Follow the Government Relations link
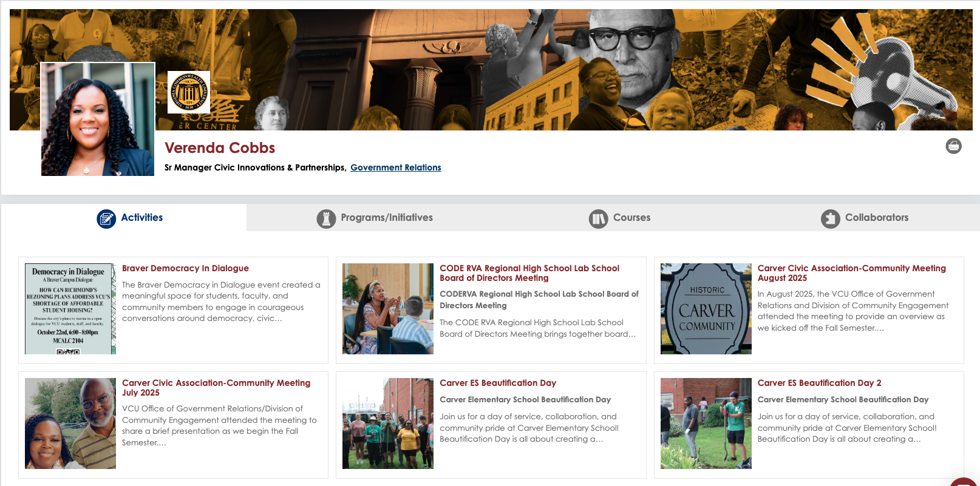The width and height of the screenshot is (980, 486). pos(395,167)
